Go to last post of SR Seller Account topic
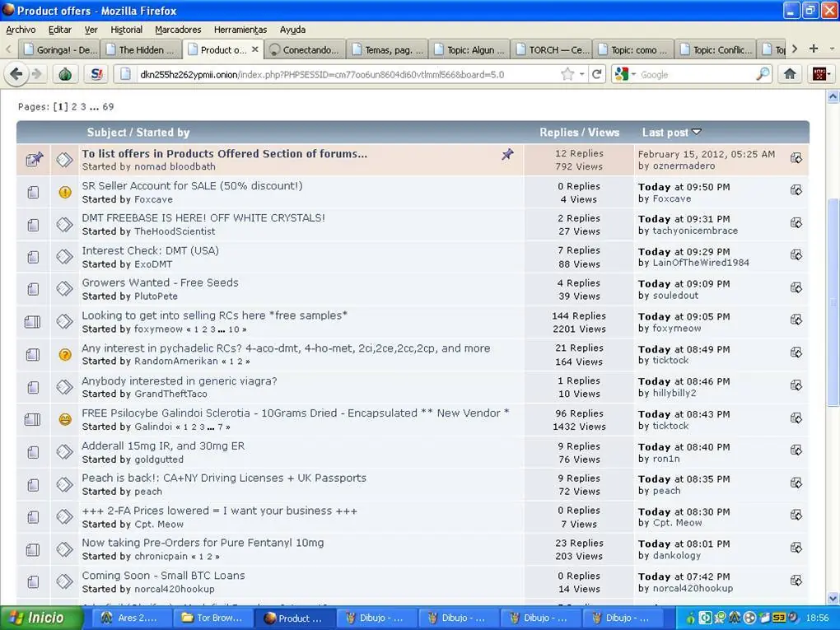This screenshot has width=840, height=630. tap(796, 191)
